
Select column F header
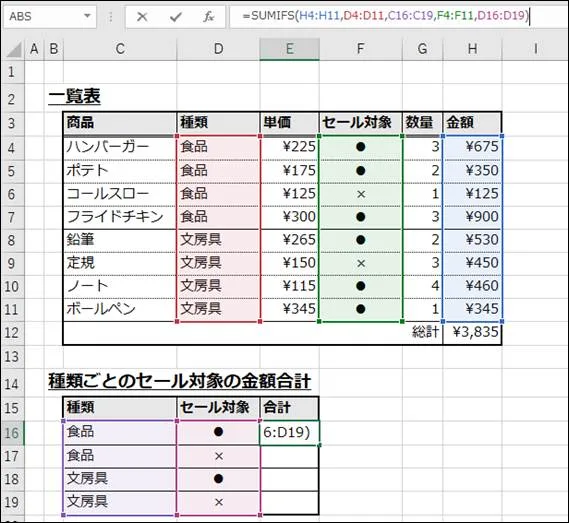point(361,49)
